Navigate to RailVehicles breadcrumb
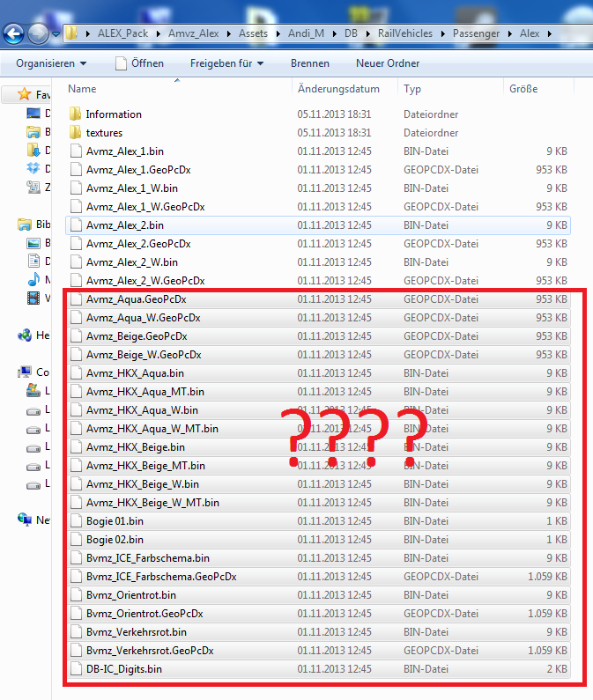The height and width of the screenshot is (700, 593). [x=405, y=33]
